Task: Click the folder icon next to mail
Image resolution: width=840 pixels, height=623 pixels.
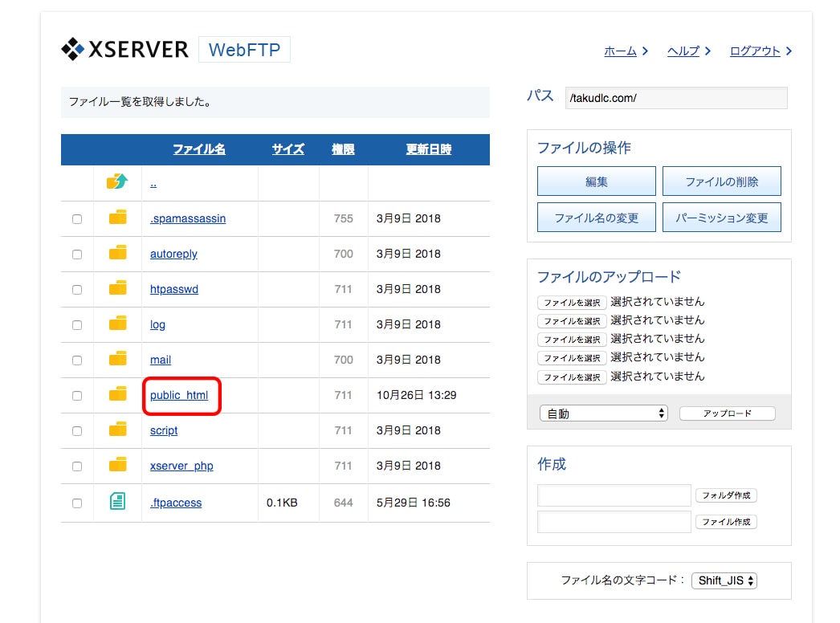Action: point(118,359)
